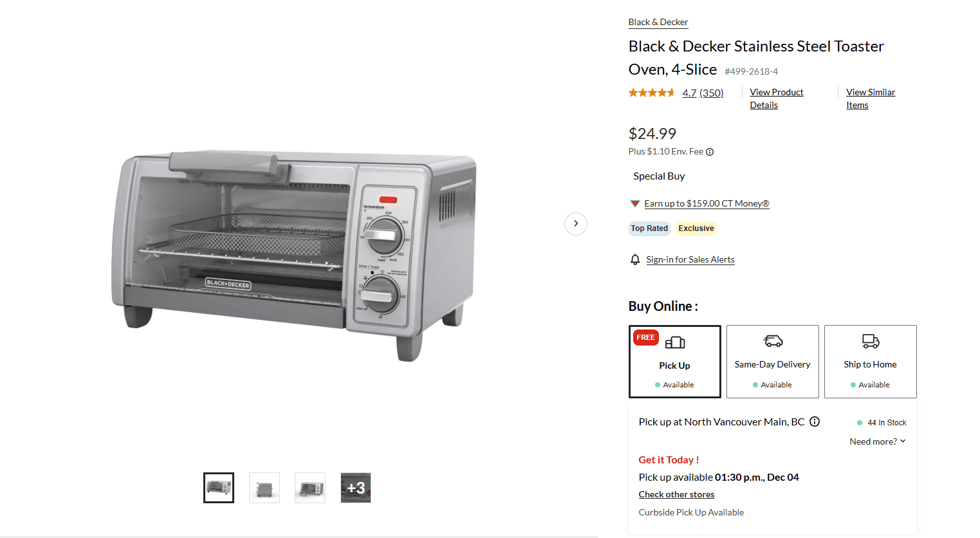980x538 pixels.
Task: Open the +3 more images thumbnail
Action: point(356,488)
